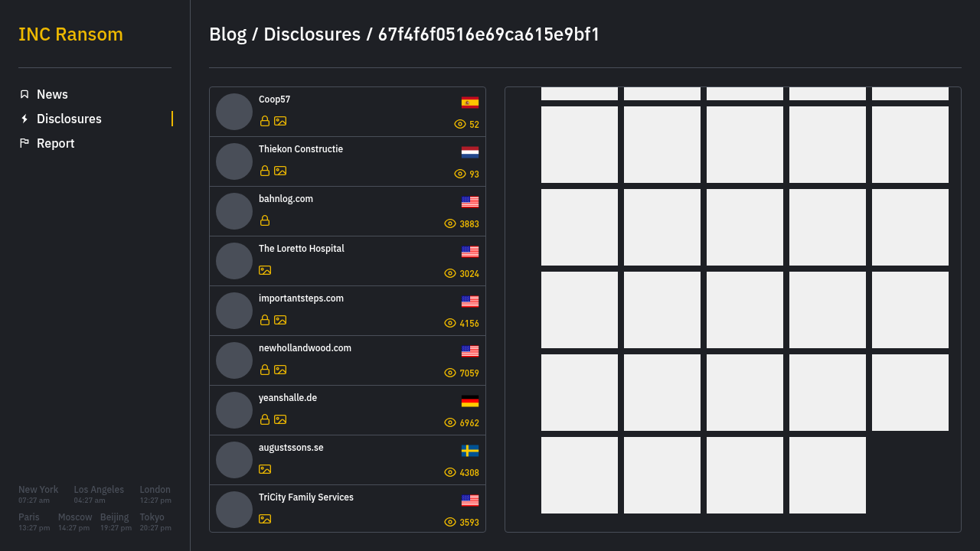Click the eye views icon for Coop57
Image resolution: width=980 pixels, height=551 pixels.
[460, 124]
